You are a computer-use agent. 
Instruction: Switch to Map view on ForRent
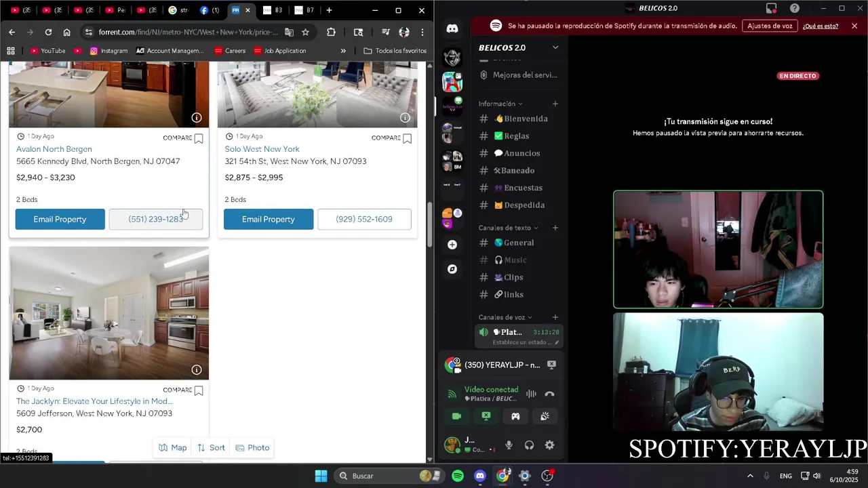(x=172, y=448)
